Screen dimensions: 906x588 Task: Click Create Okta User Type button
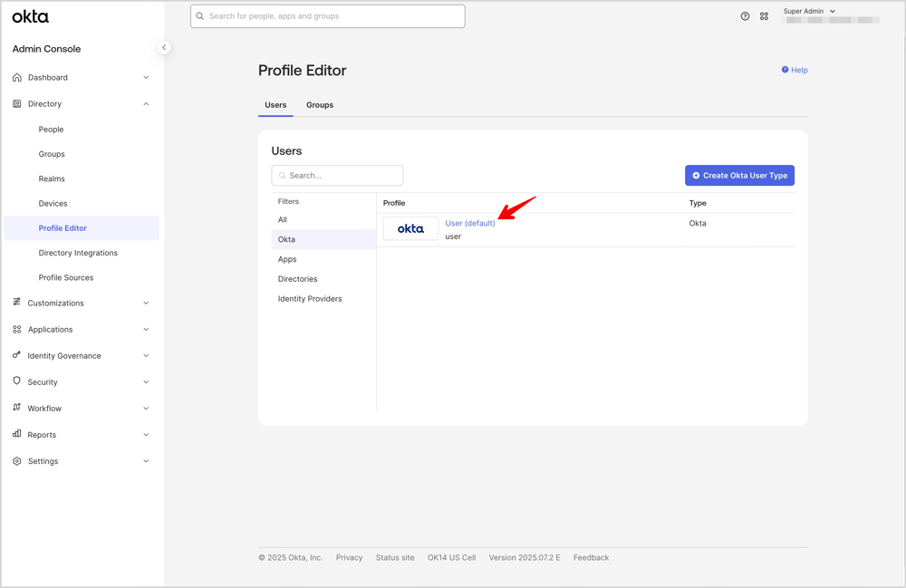pos(739,176)
